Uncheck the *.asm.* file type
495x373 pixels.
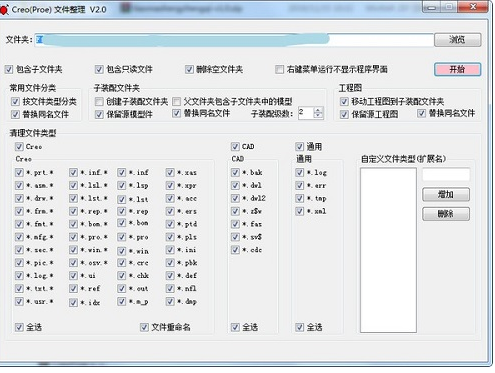[x=19, y=185]
